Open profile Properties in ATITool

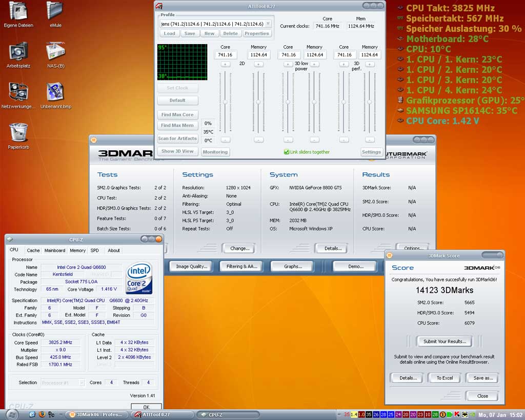(x=256, y=33)
